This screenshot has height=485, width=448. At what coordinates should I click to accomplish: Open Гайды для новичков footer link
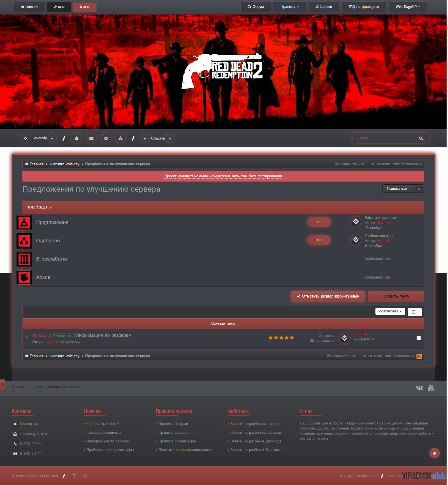coord(104,433)
